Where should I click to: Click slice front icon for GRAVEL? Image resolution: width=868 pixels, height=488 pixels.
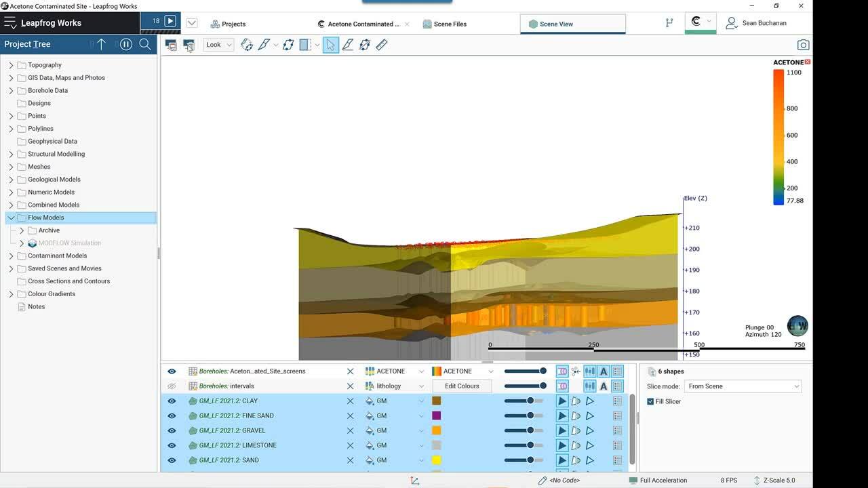coord(576,431)
